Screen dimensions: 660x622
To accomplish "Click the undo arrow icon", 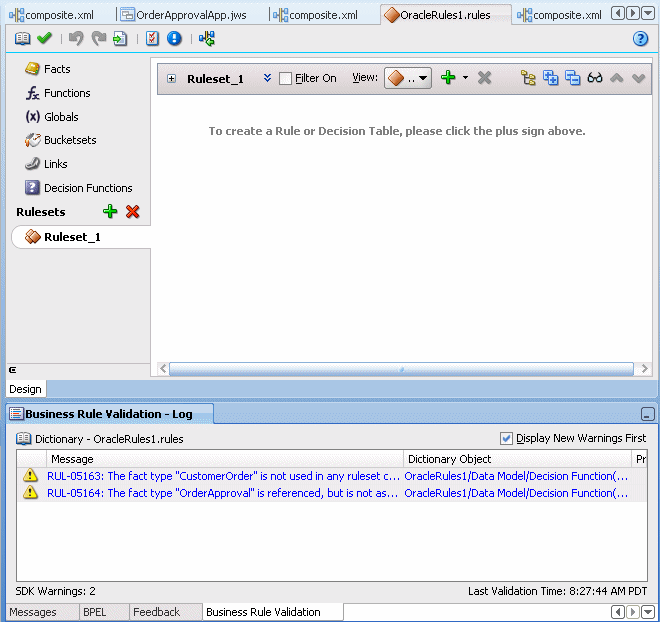I will (x=76, y=39).
